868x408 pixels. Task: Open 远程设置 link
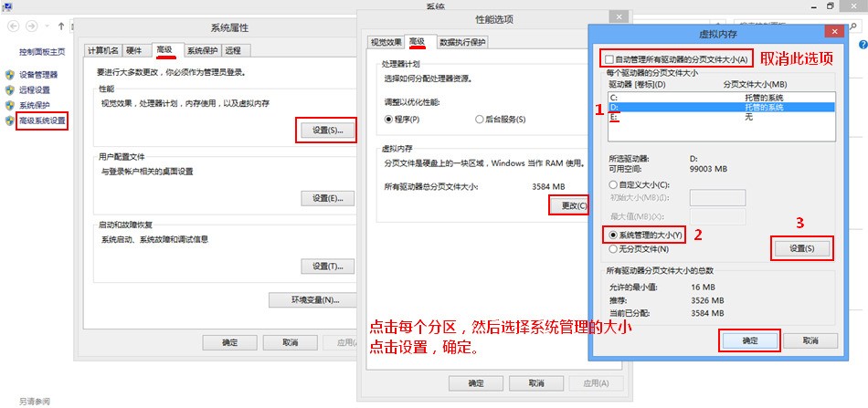pos(35,89)
